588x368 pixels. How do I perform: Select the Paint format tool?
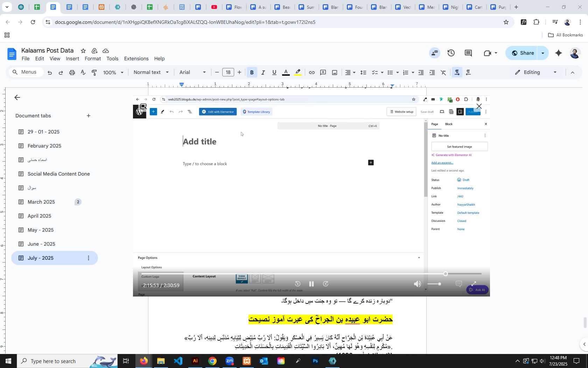[94, 73]
